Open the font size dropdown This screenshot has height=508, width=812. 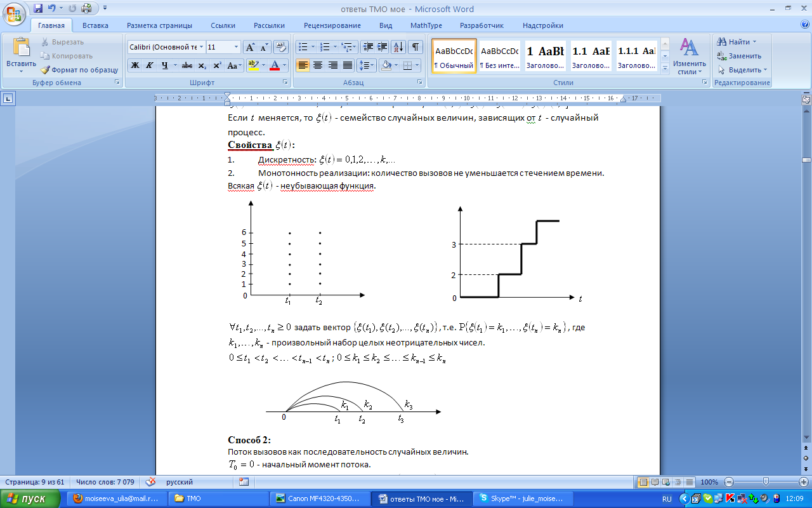pyautogui.click(x=237, y=47)
